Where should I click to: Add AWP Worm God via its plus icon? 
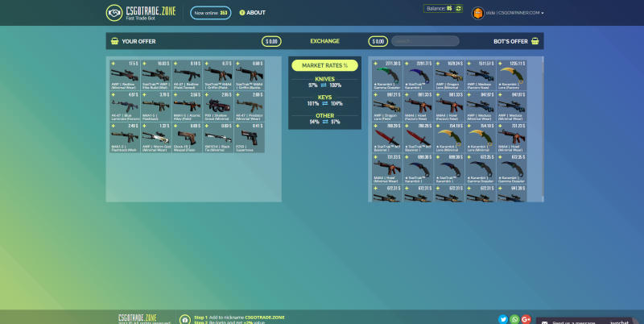click(144, 127)
